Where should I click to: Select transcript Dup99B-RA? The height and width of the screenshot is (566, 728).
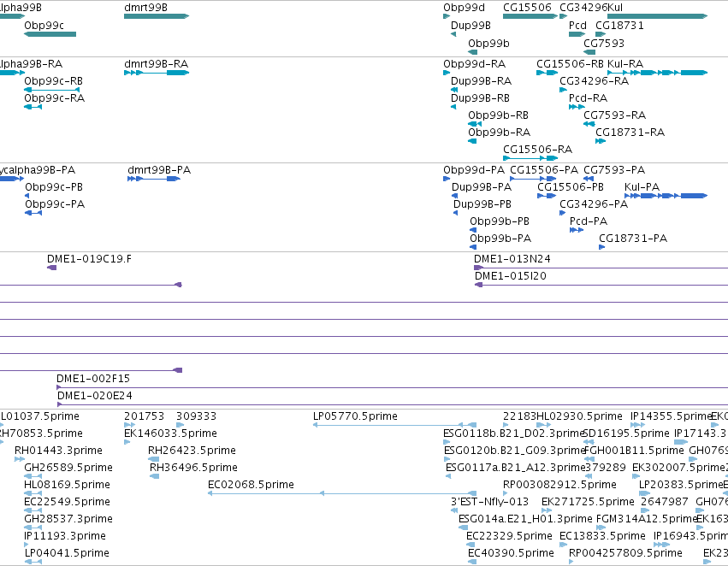[x=481, y=81]
